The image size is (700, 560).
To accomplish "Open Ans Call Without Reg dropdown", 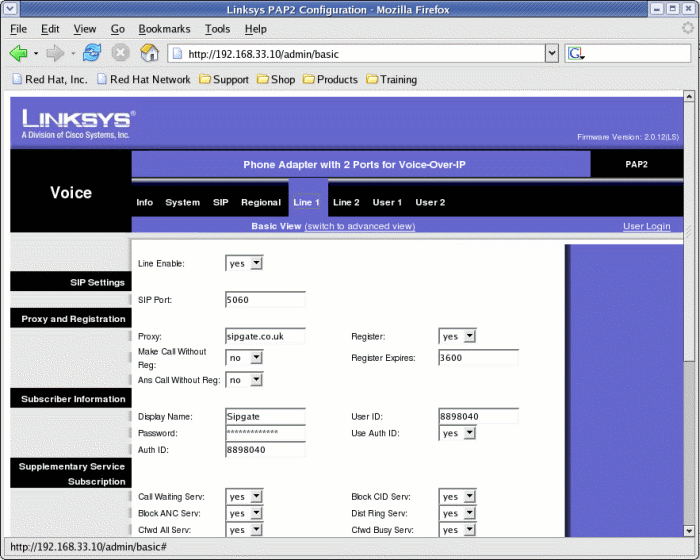I will point(244,380).
